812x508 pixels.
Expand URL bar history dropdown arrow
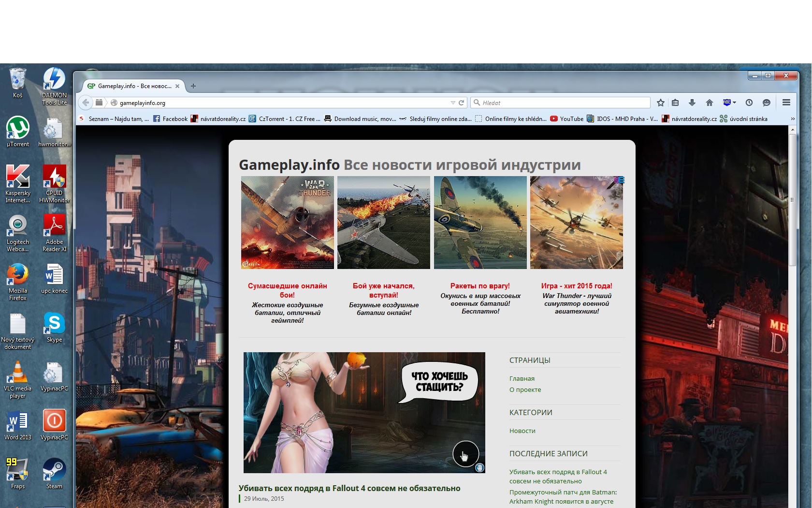tap(453, 103)
